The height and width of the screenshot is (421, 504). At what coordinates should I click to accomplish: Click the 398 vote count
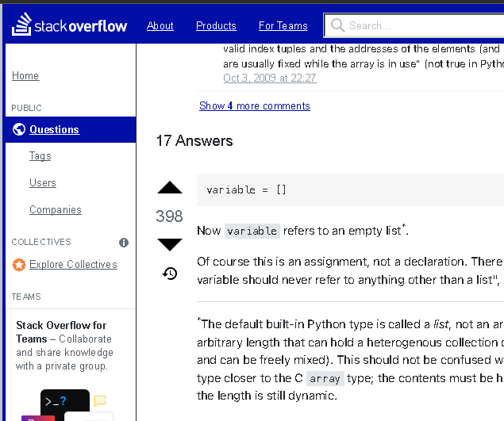tap(169, 216)
